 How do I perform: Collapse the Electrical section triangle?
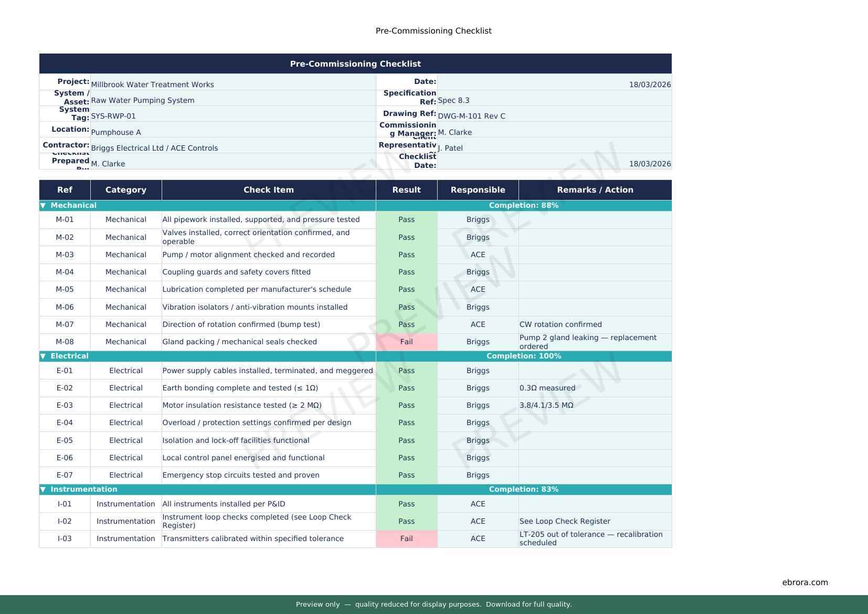coord(43,356)
